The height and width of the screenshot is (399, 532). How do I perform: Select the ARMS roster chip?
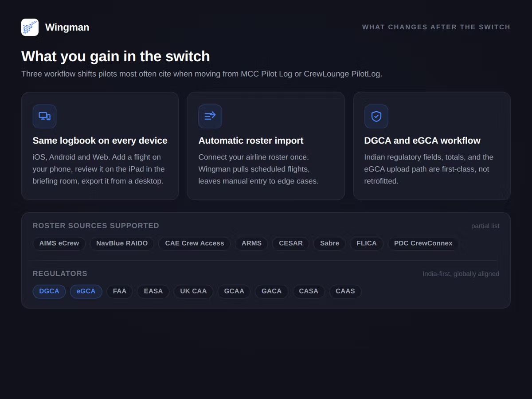click(x=251, y=243)
